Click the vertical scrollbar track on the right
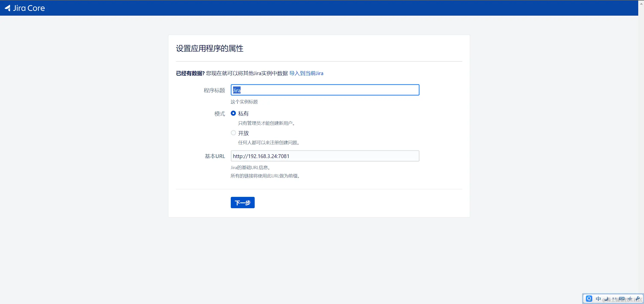This screenshot has height=304, width=644. pyautogui.click(x=641, y=151)
